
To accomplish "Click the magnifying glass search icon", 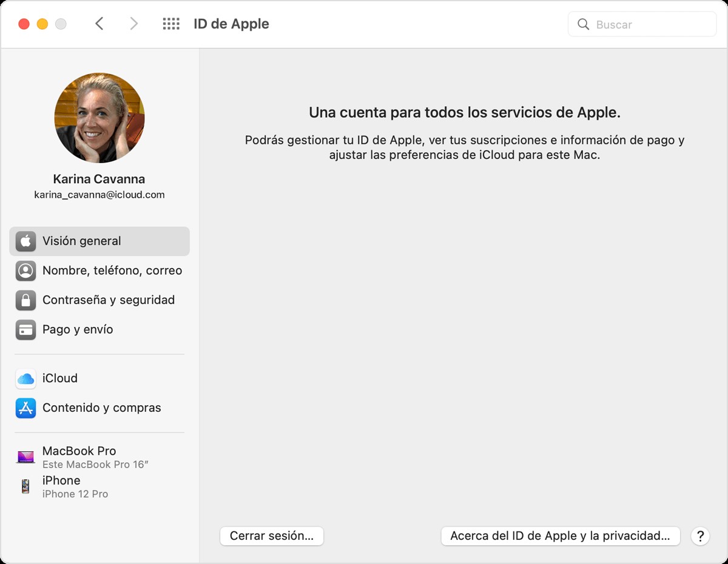I will [x=584, y=24].
